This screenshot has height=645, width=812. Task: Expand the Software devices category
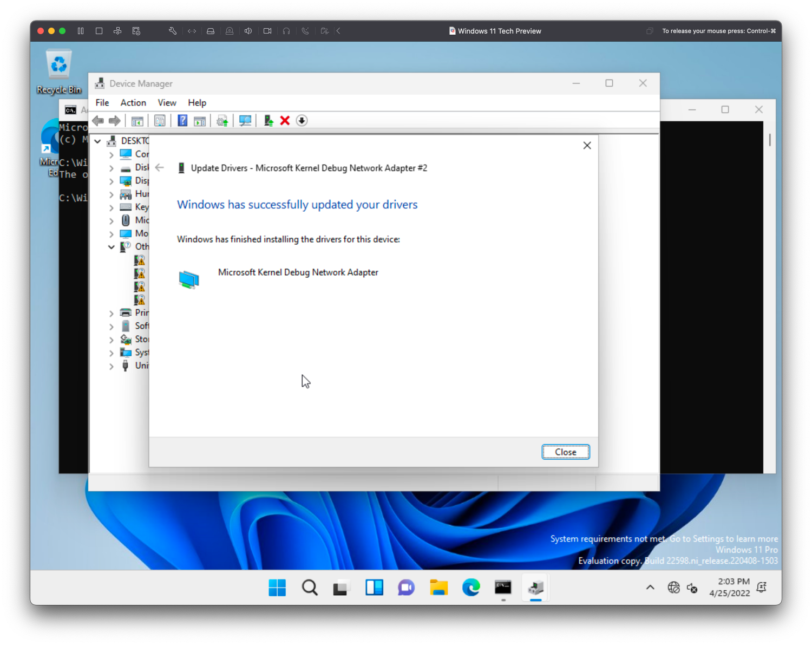pyautogui.click(x=112, y=327)
